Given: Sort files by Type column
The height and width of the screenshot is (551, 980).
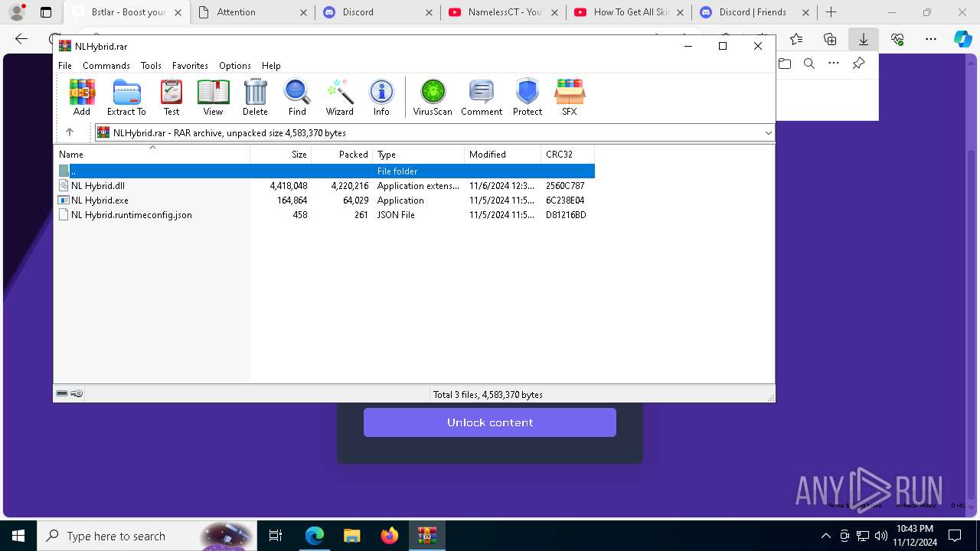Looking at the screenshot, I should [x=419, y=155].
